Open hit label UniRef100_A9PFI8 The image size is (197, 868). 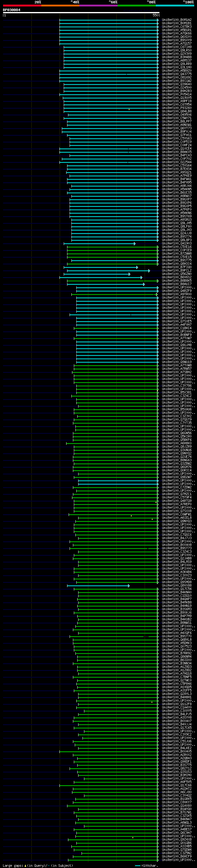(177, 101)
